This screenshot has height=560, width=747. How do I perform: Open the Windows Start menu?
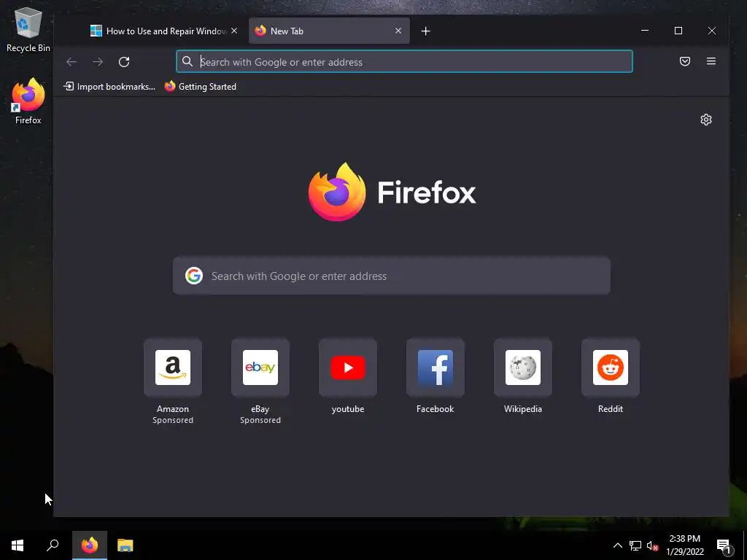coord(18,545)
